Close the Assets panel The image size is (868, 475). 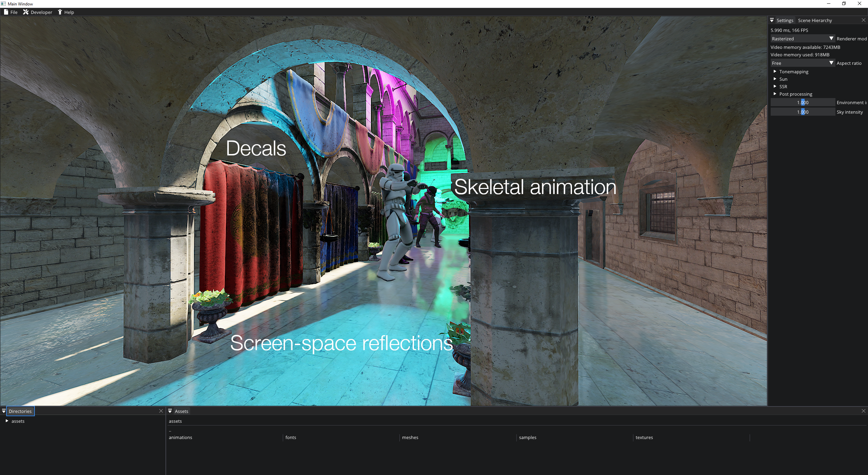tap(864, 411)
